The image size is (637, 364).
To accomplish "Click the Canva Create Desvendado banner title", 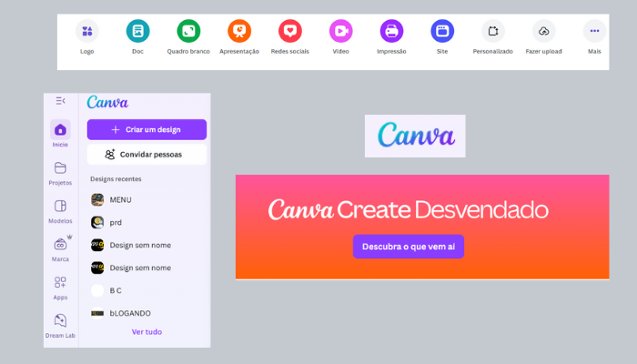I will 409,209.
